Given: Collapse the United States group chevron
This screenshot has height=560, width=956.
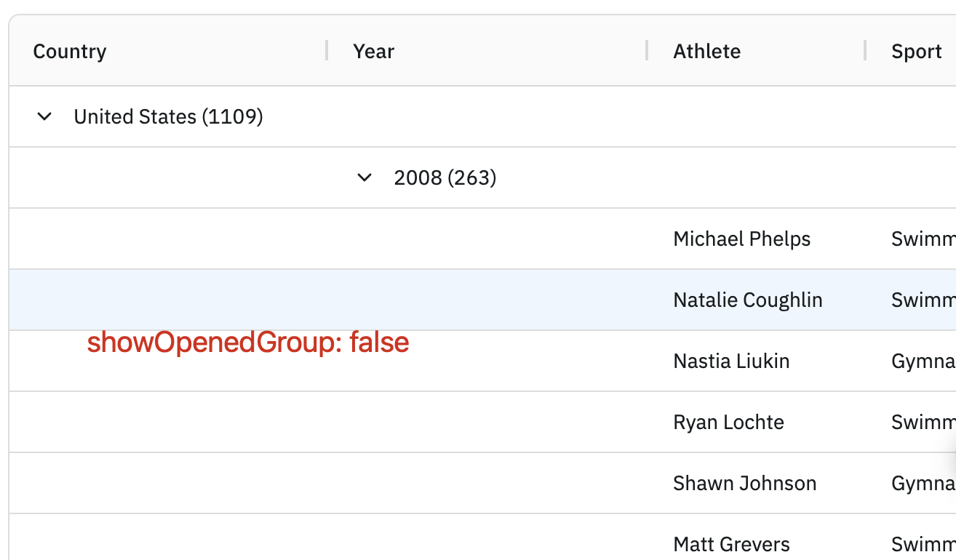Looking at the screenshot, I should [44, 116].
